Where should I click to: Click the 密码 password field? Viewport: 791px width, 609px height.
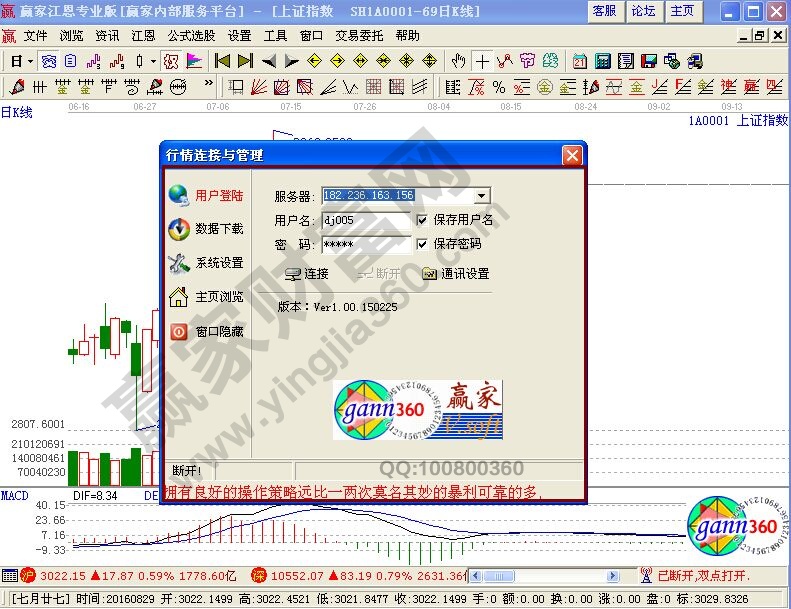(x=365, y=244)
